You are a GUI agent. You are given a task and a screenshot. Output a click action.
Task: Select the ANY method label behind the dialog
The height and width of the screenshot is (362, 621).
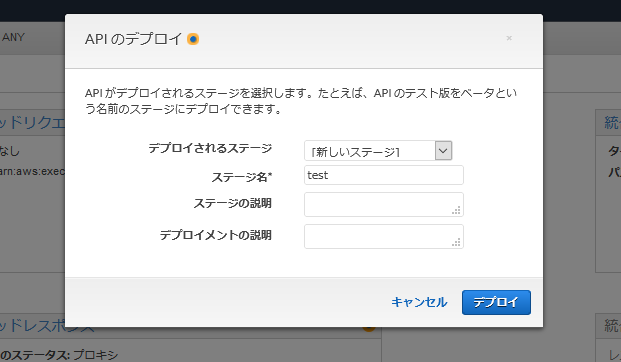(x=13, y=37)
